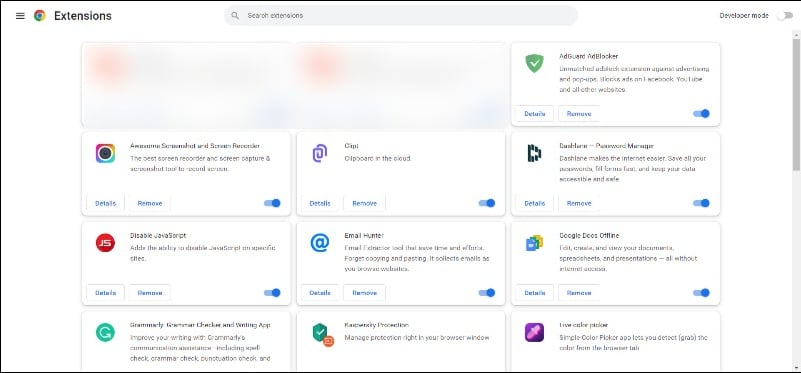Viewport: 801px width, 373px height.
Task: Remove Disable JavaScript extension
Action: tap(150, 293)
